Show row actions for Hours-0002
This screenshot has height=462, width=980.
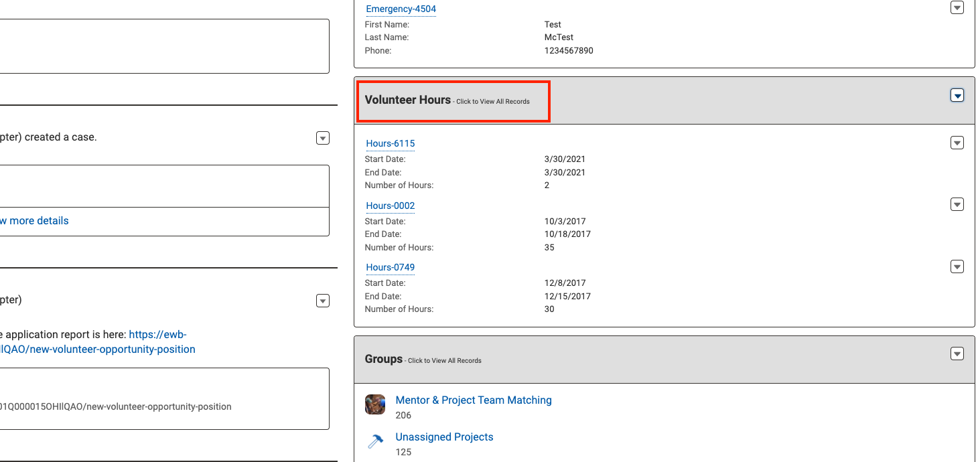tap(957, 205)
